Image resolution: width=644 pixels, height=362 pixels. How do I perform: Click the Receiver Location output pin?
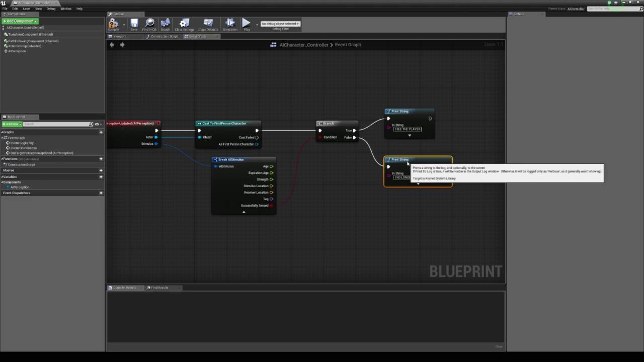pos(271,193)
